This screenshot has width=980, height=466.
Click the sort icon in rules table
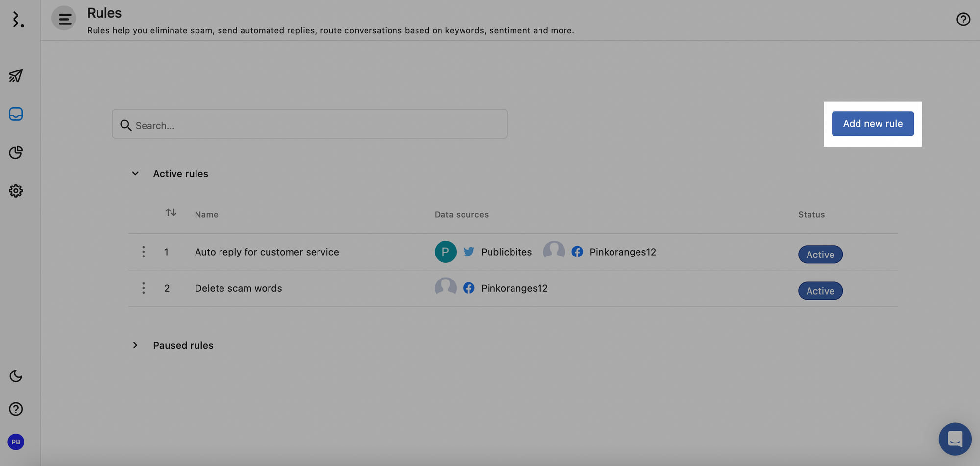[171, 212]
